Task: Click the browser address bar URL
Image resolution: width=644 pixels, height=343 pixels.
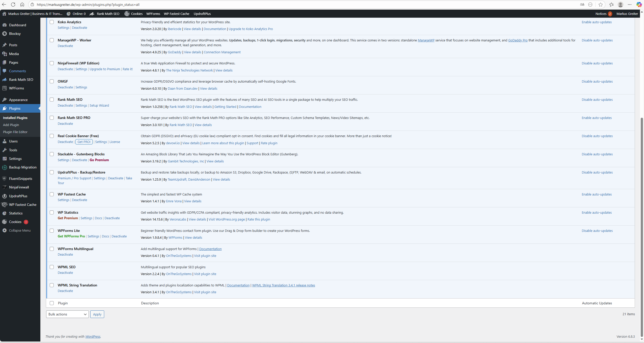Action: tap(88, 5)
